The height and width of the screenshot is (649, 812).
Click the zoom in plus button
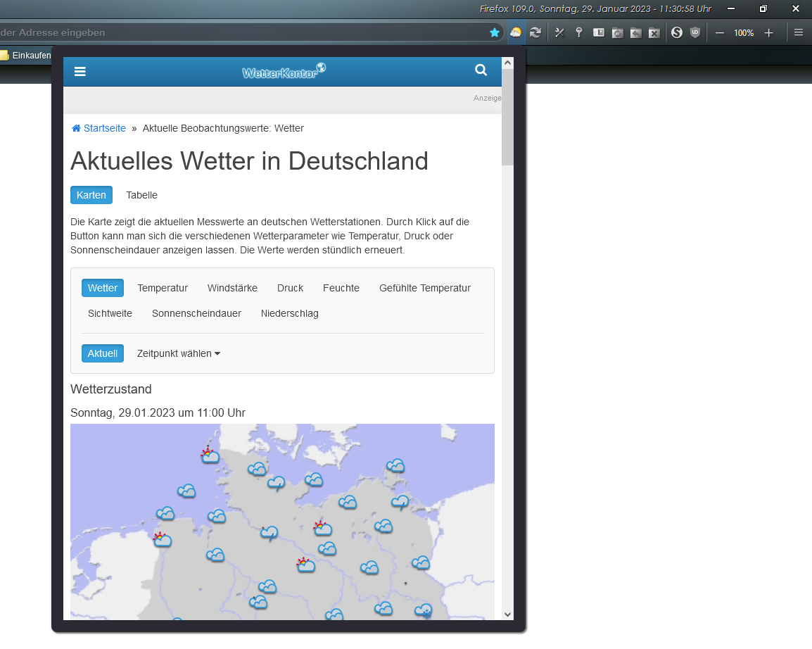tap(768, 32)
